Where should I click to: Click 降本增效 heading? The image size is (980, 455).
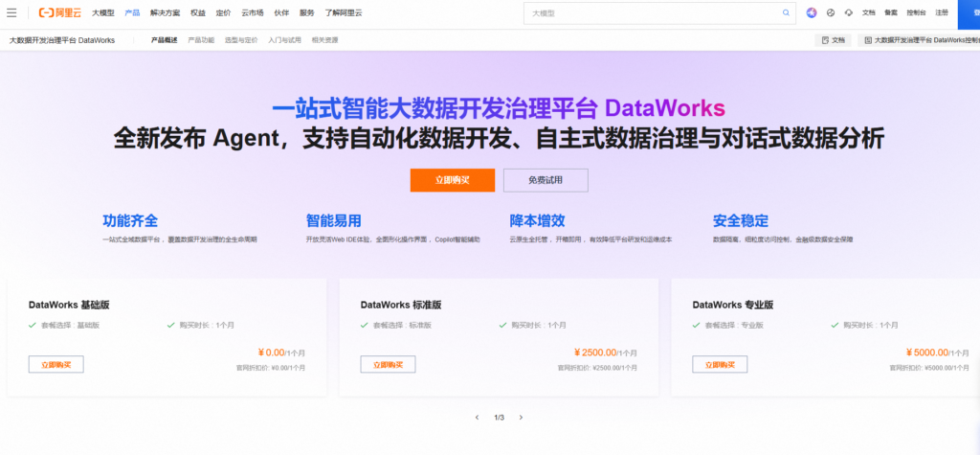click(x=538, y=221)
